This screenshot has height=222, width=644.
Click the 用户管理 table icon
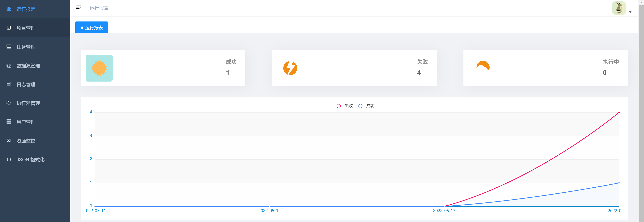(9, 122)
